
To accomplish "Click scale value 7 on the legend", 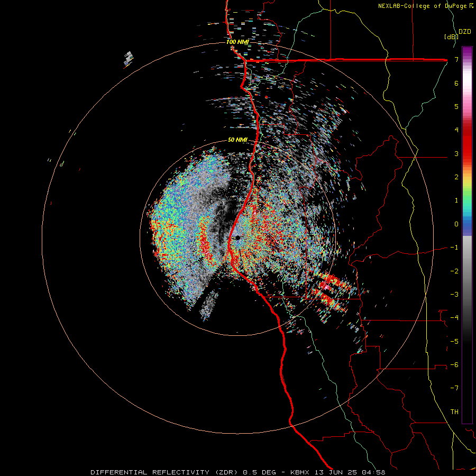I will [456, 59].
